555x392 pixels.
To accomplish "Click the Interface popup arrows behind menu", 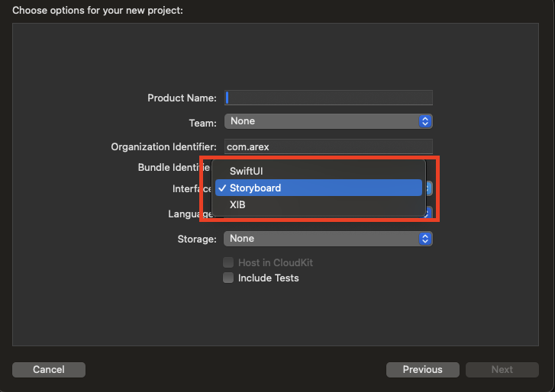I will click(430, 188).
